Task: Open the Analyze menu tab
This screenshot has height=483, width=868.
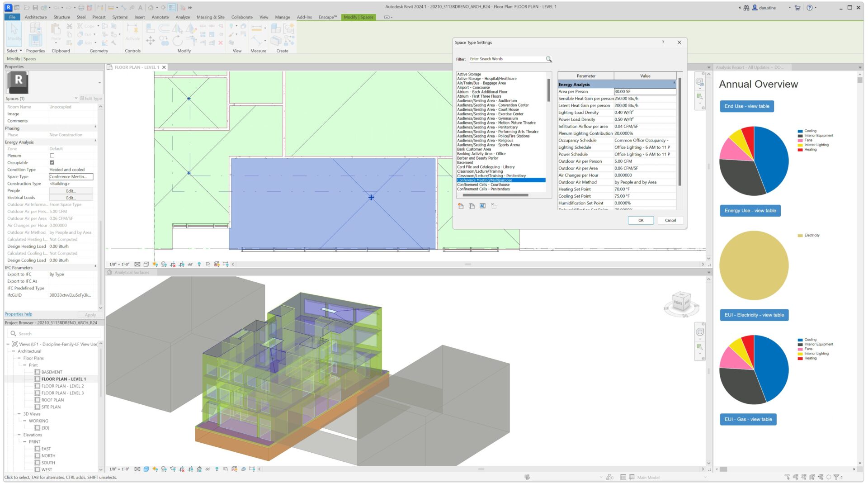Action: click(x=183, y=17)
